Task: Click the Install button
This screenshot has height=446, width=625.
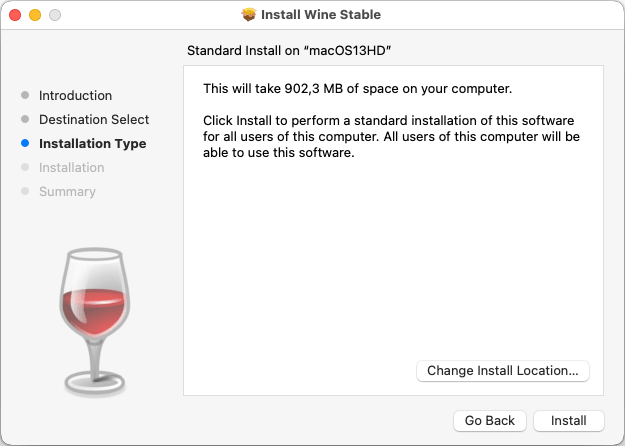Action: 568,420
